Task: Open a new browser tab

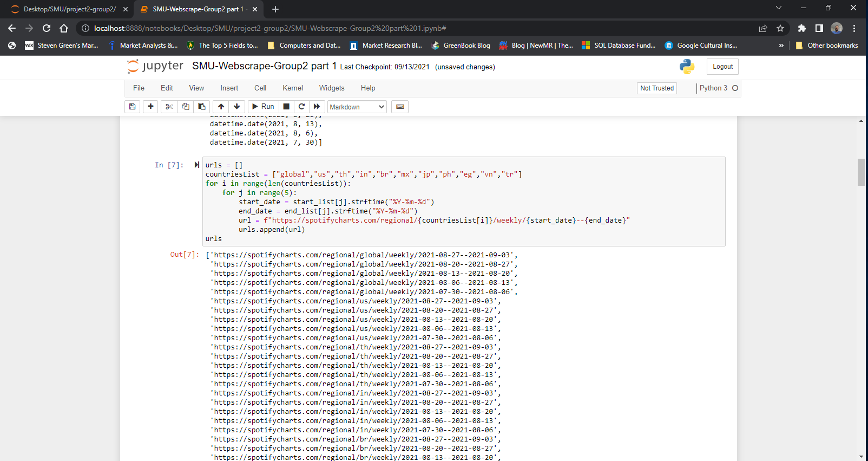Action: point(275,9)
